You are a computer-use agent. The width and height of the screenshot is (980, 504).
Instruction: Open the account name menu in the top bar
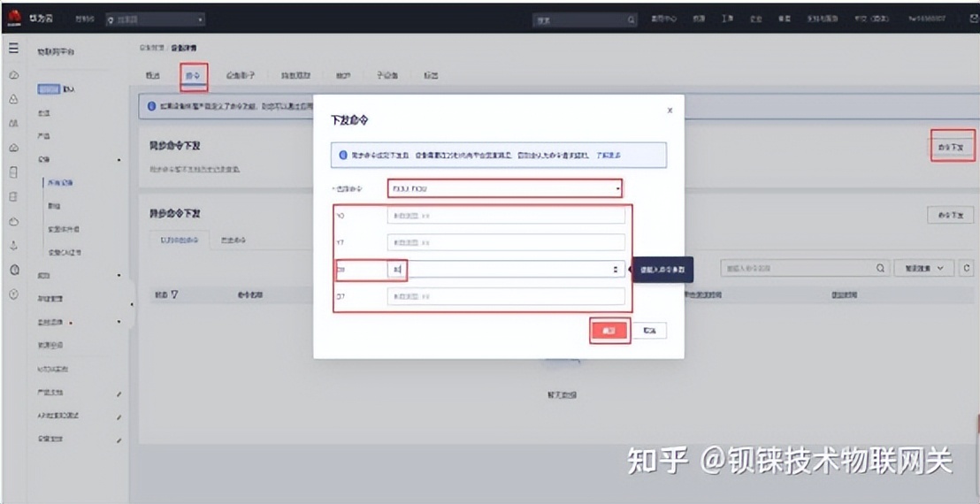click(926, 19)
